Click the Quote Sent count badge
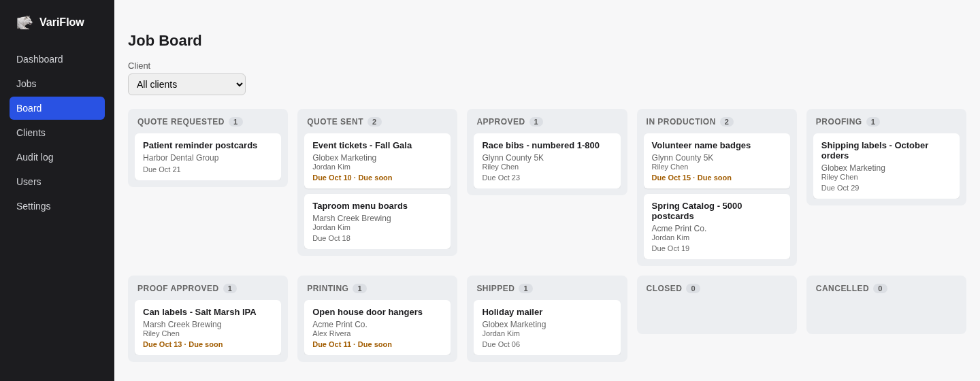The image size is (980, 381). pyautogui.click(x=374, y=122)
